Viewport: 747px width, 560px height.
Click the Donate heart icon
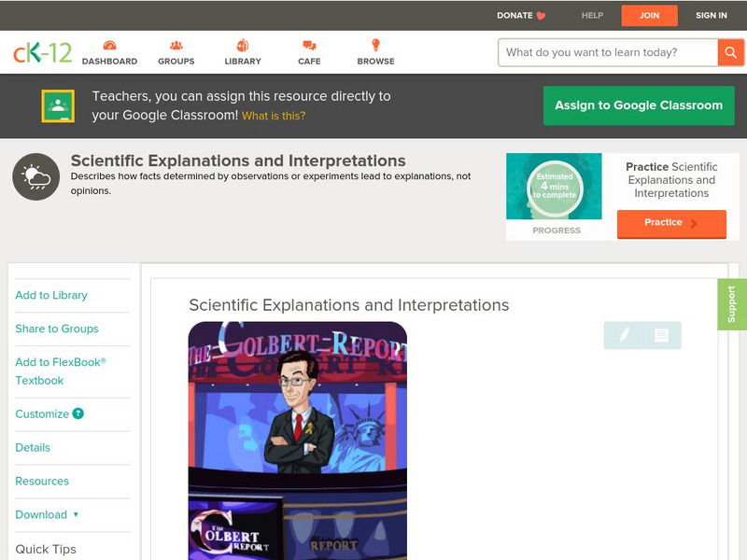click(541, 16)
